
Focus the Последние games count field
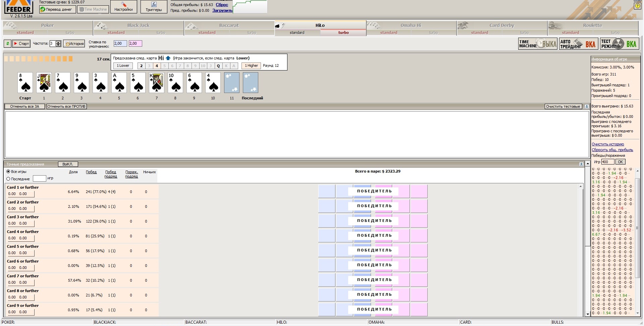pos(39,178)
